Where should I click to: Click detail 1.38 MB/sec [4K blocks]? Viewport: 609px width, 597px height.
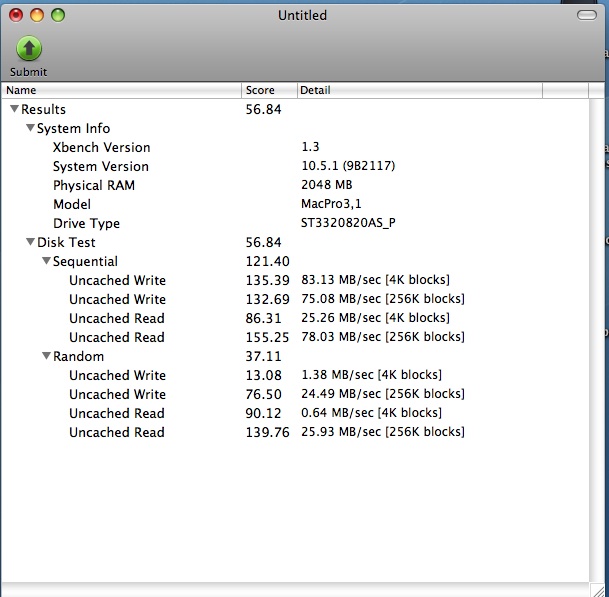click(x=372, y=375)
